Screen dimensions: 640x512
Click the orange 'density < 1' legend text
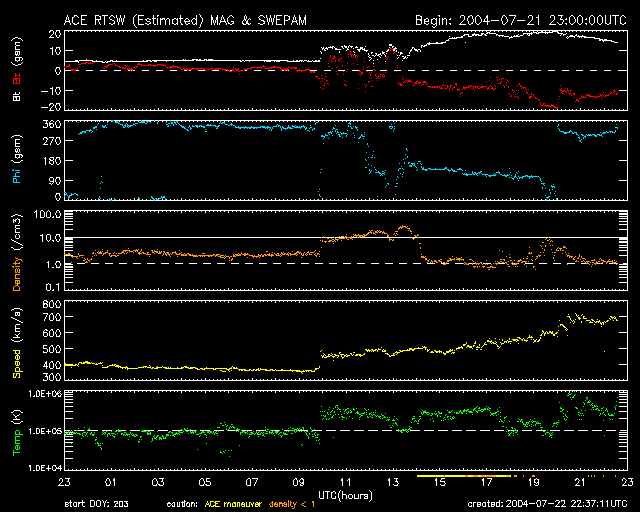(292, 505)
